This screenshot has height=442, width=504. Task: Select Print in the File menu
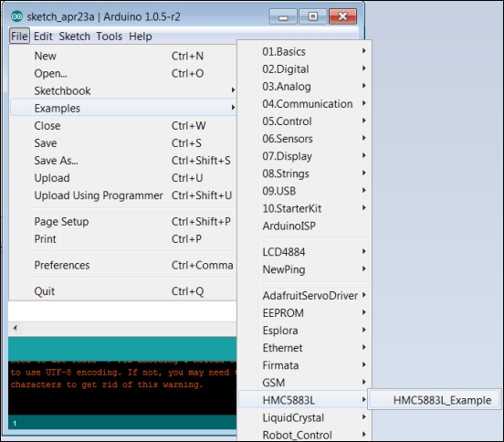[x=123, y=238]
